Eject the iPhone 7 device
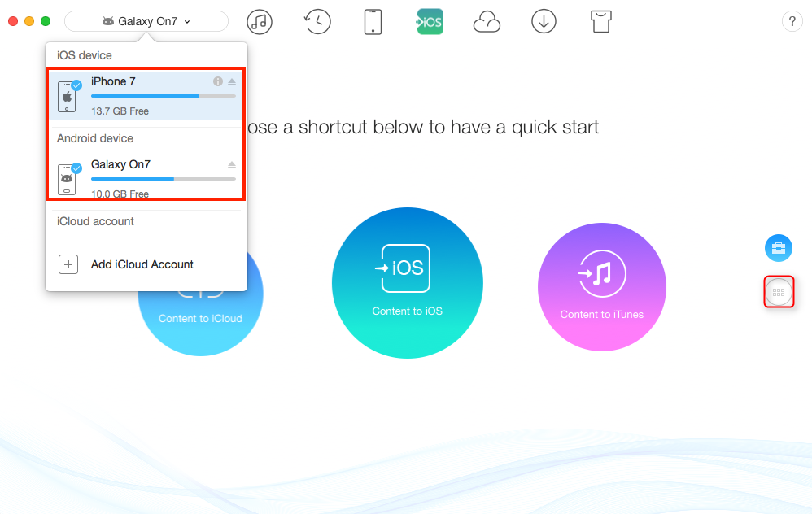The height and width of the screenshot is (514, 812). [x=232, y=81]
